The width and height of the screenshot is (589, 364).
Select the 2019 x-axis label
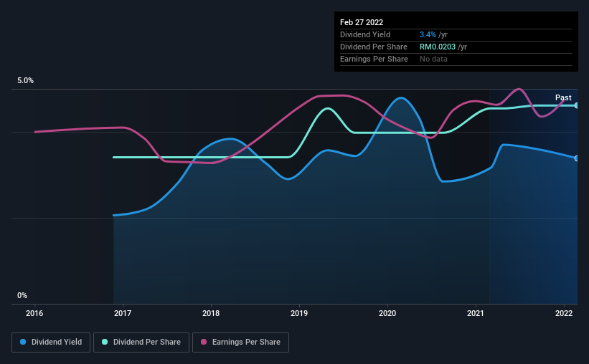pos(299,313)
